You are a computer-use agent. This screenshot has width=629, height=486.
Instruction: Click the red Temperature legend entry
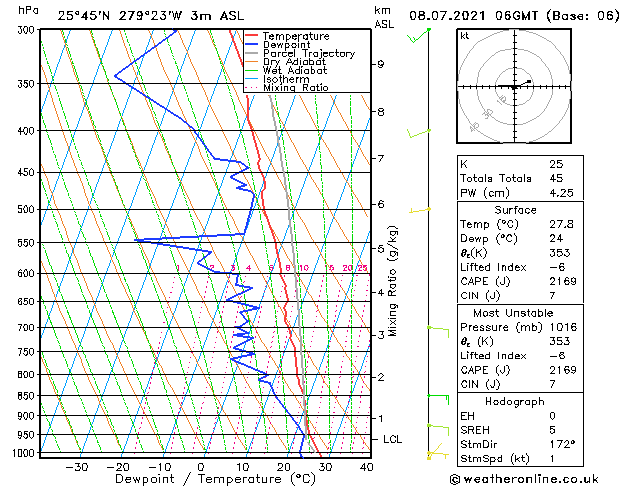tap(295, 36)
